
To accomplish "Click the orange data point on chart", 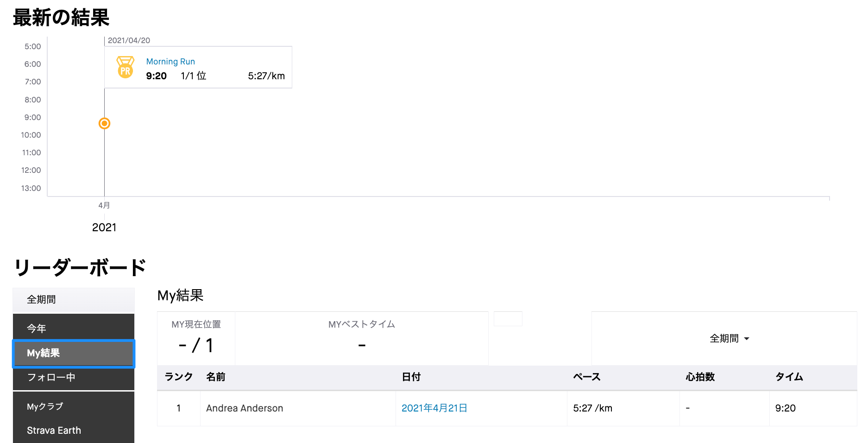I will pyautogui.click(x=104, y=123).
